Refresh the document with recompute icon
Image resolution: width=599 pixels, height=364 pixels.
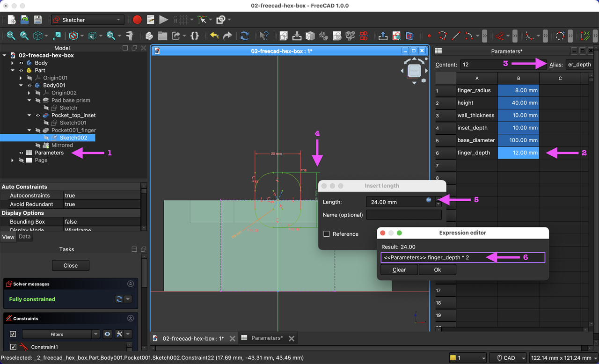[245, 36]
